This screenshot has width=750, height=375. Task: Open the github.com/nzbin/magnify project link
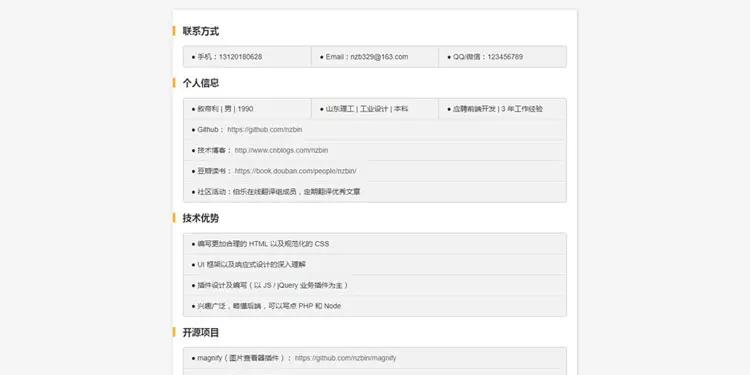pyautogui.click(x=345, y=358)
